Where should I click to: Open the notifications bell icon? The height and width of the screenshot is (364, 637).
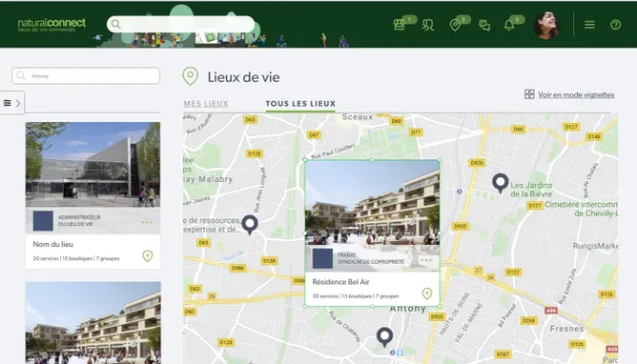pyautogui.click(x=508, y=25)
